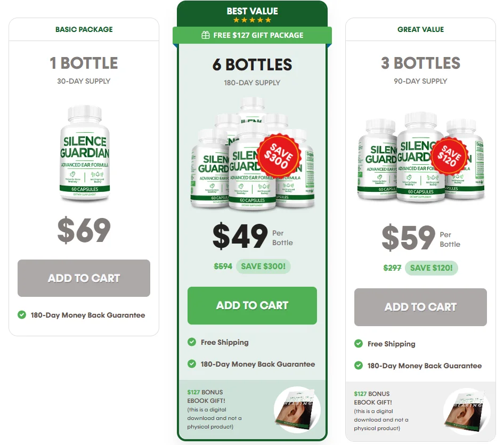This screenshot has height=445, width=504.
Task: Click checkmark beside 3-bottle money back guarantee
Action: [x=359, y=366]
